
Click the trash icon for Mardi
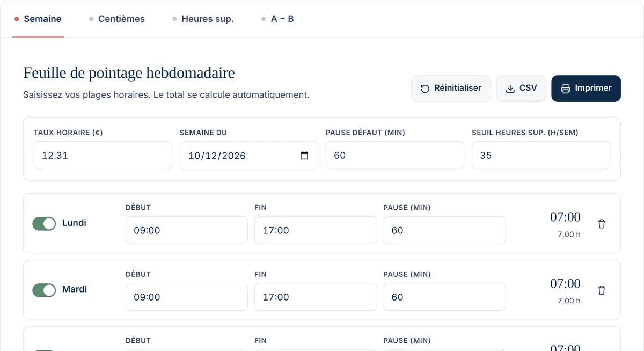602,290
